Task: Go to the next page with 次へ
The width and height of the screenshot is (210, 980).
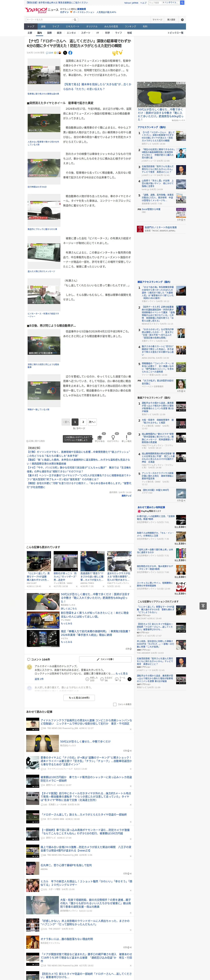Action: [92, 422]
